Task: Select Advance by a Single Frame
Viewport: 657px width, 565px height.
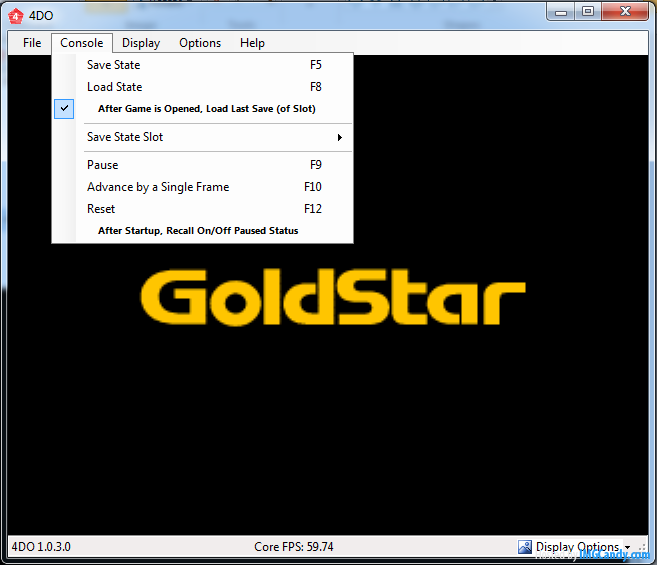Action: pos(202,187)
